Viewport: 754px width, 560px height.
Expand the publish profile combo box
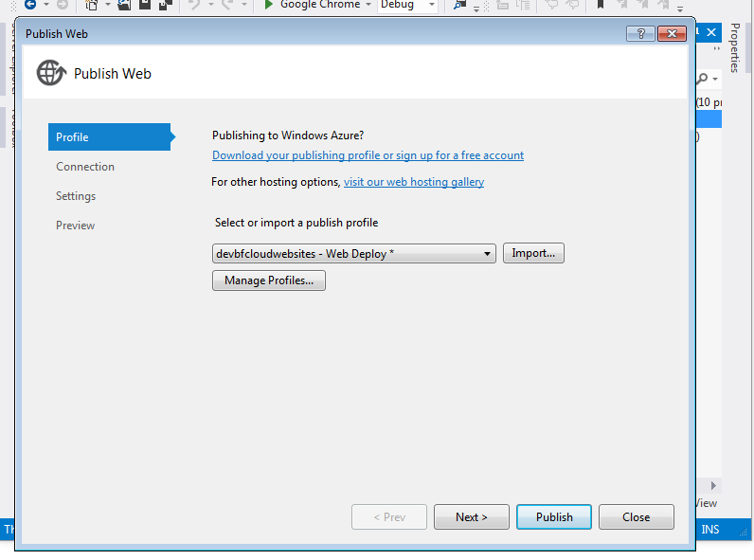coord(354,254)
